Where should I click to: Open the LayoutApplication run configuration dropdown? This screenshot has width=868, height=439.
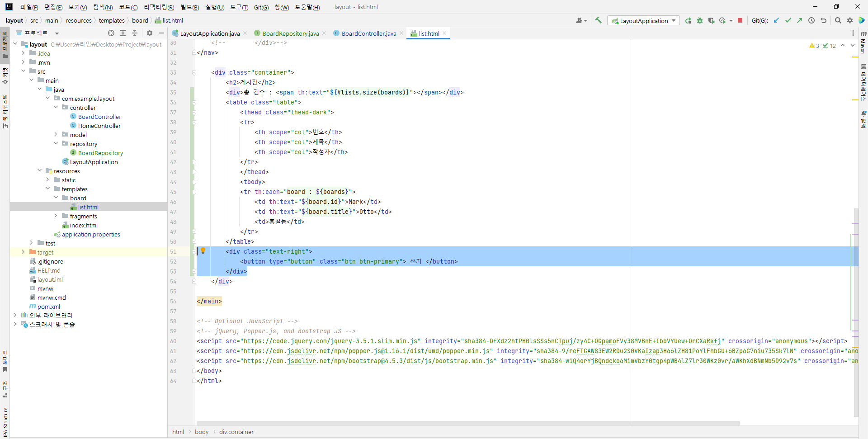coord(643,21)
